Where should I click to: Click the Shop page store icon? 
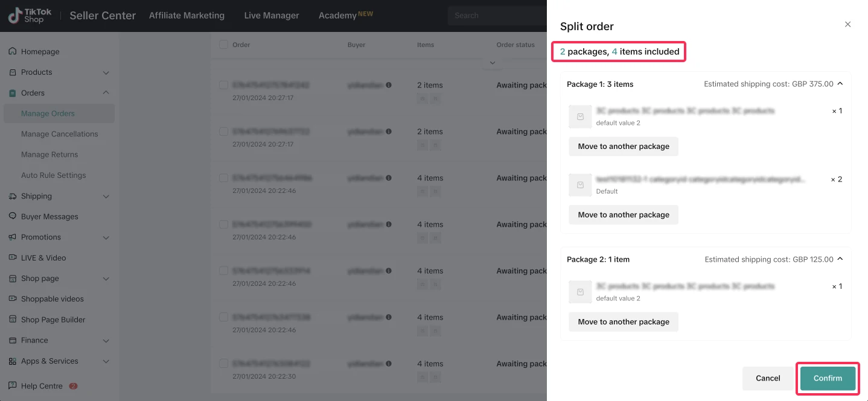[13, 279]
